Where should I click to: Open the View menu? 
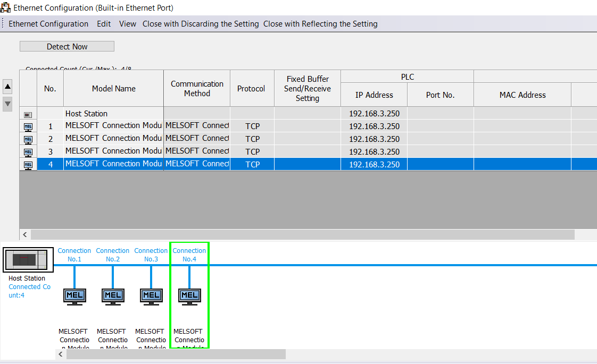point(128,24)
